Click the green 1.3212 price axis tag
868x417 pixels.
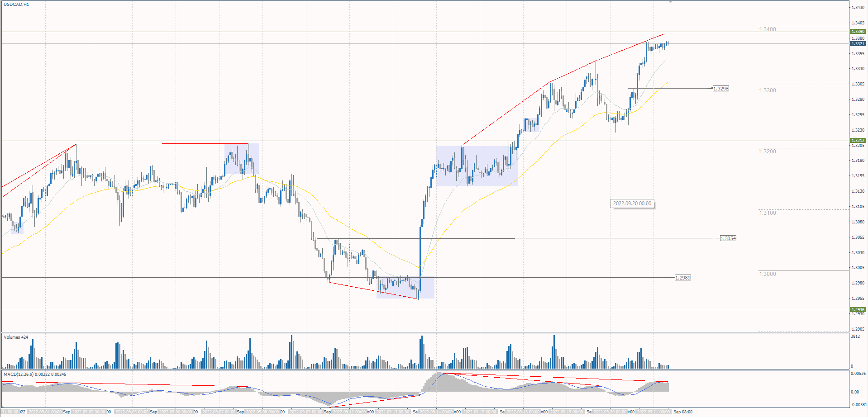pos(858,141)
